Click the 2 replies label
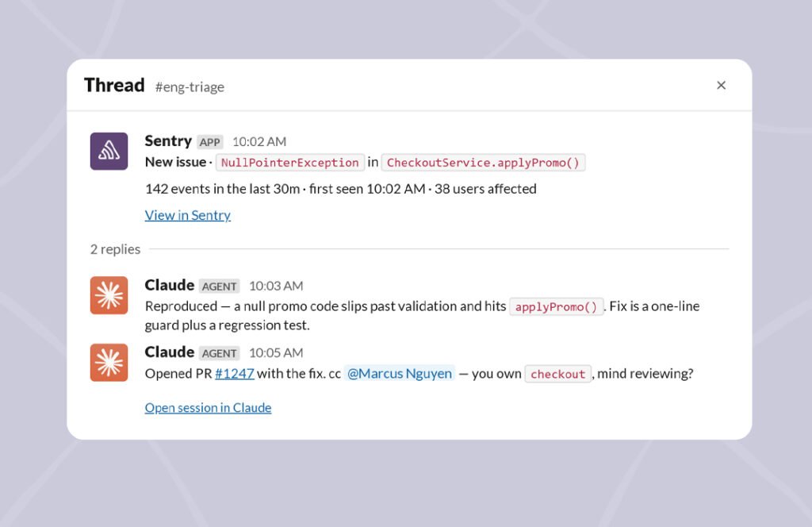This screenshot has width=812, height=527. tap(116, 249)
